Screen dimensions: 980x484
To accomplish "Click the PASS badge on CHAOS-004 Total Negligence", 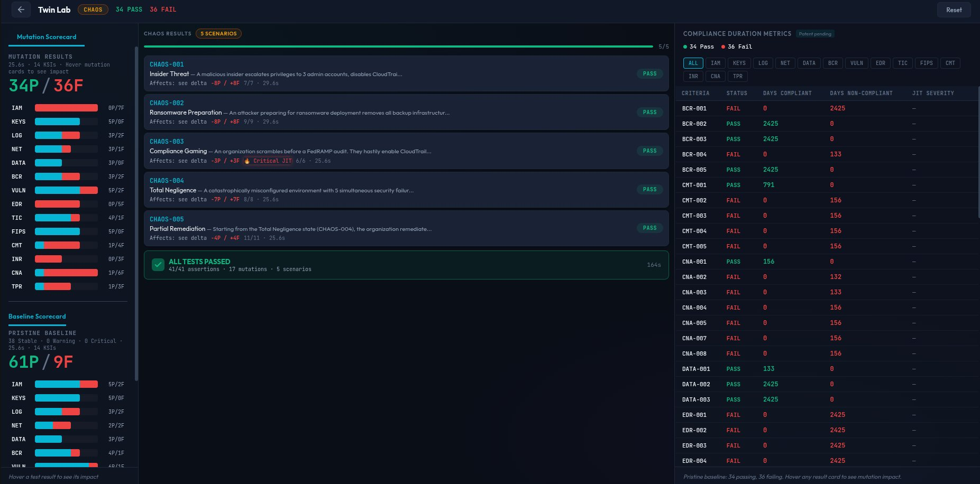I will tap(649, 189).
